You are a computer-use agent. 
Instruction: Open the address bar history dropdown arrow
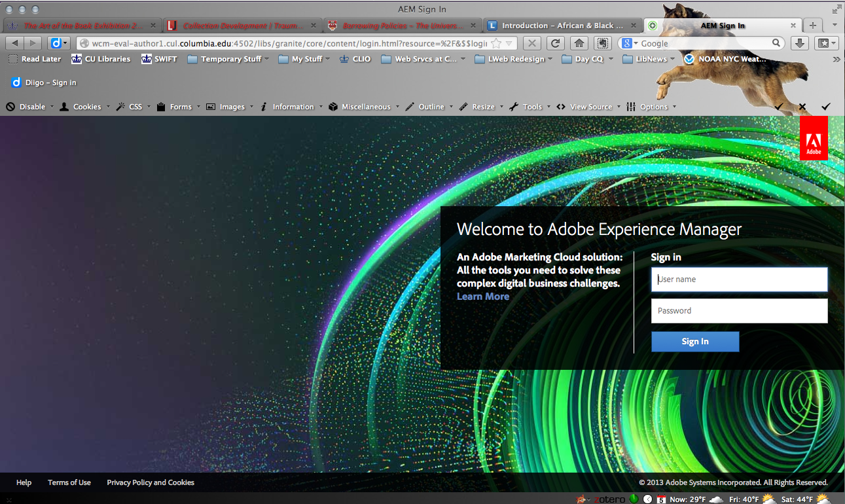[510, 43]
